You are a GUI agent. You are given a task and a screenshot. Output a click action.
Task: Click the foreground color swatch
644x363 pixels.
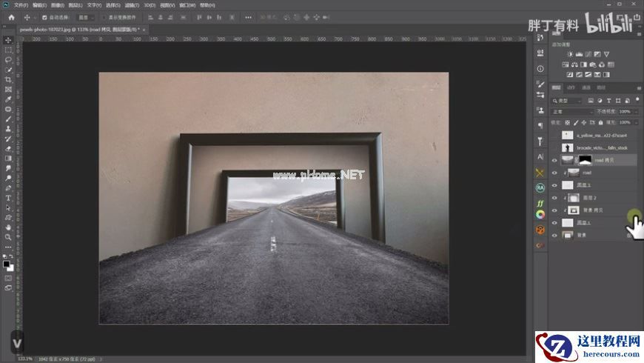6,264
